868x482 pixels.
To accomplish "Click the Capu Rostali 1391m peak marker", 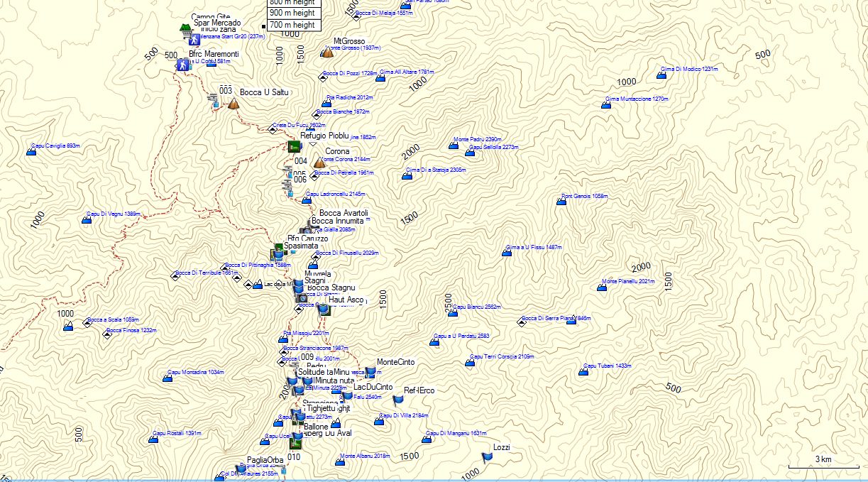I will click(x=153, y=438).
